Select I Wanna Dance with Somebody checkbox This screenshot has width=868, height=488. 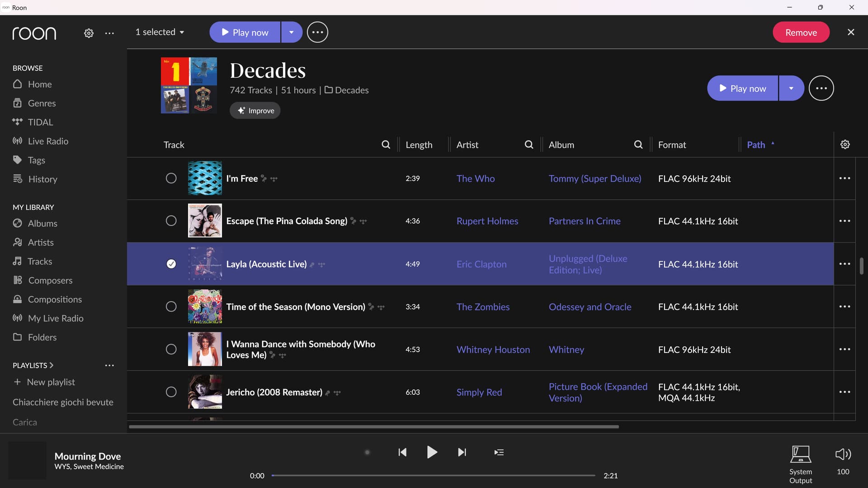coord(171,349)
